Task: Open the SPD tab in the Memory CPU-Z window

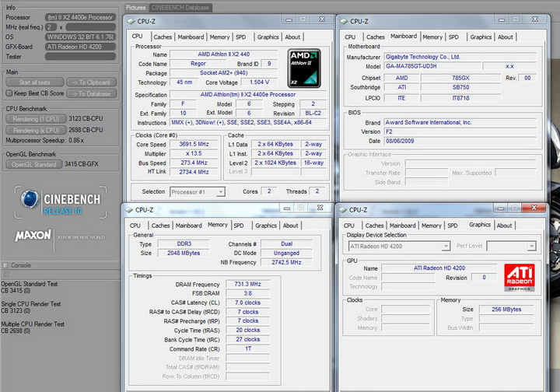Action: pyautogui.click(x=239, y=226)
